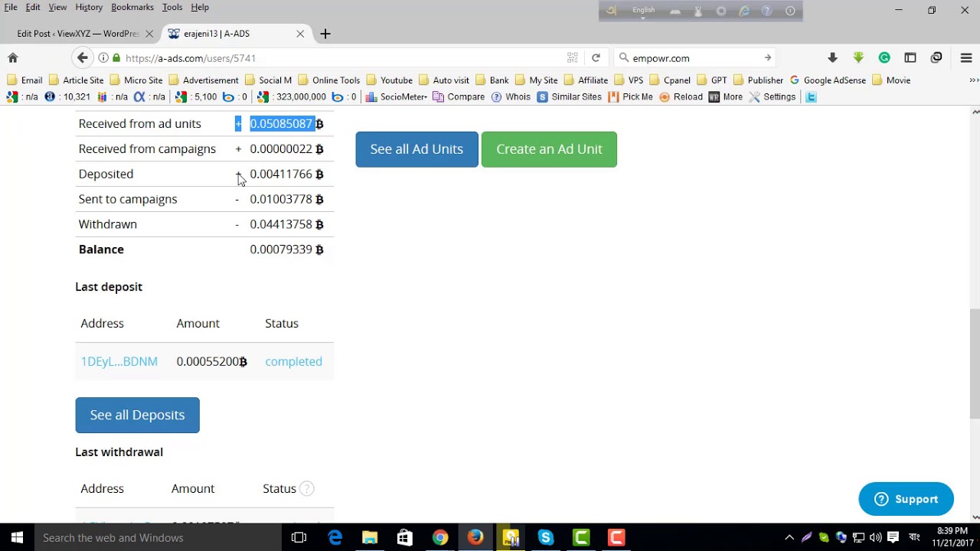Click Similar Sites toolbar button
This screenshot has height=551, width=980.
(570, 97)
